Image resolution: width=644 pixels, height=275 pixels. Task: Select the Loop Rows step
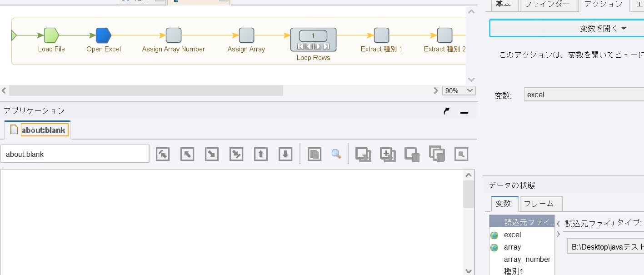[x=313, y=40]
